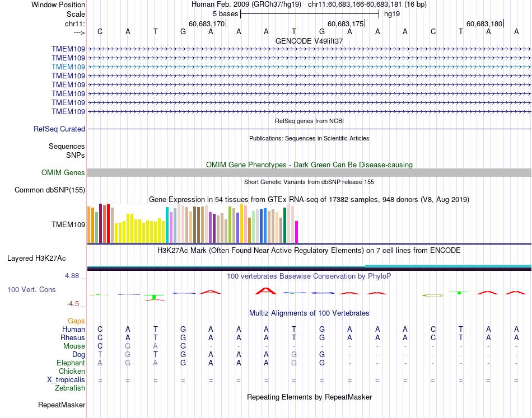The height and width of the screenshot is (418, 532).
Task: Click the orange 'Gaps' row label
Action: point(76,321)
